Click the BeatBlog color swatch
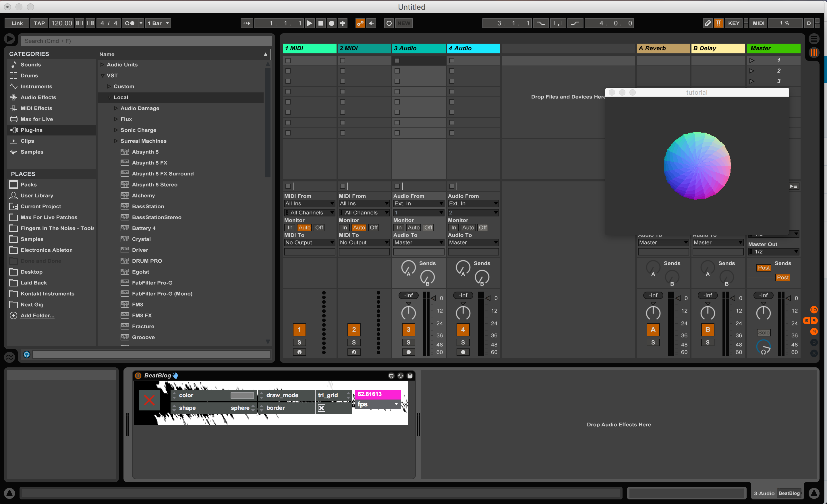827x504 pixels. coord(242,395)
